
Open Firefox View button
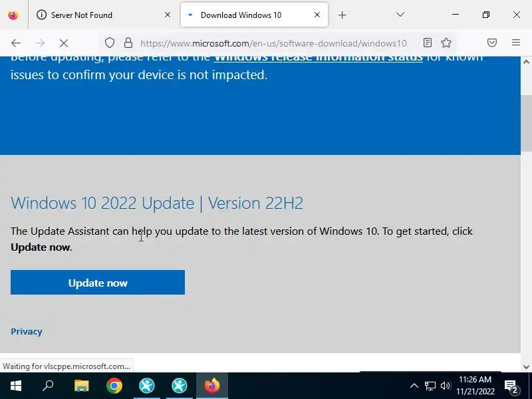(13, 15)
